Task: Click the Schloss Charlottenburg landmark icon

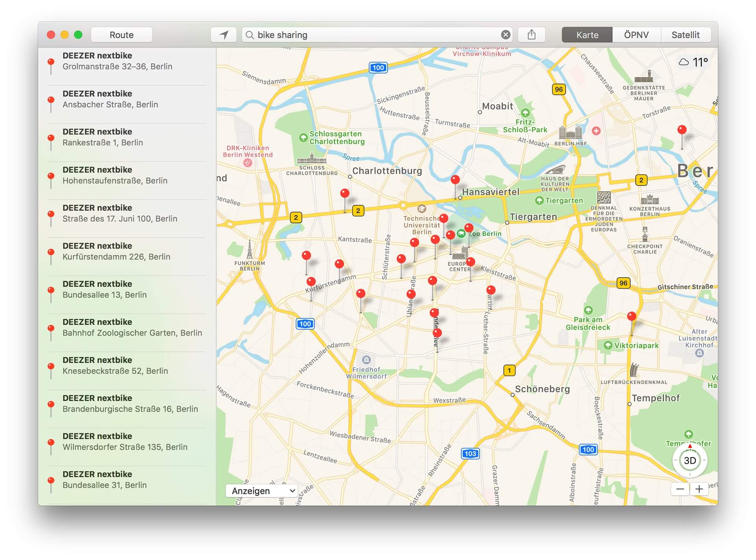Action: click(311, 159)
